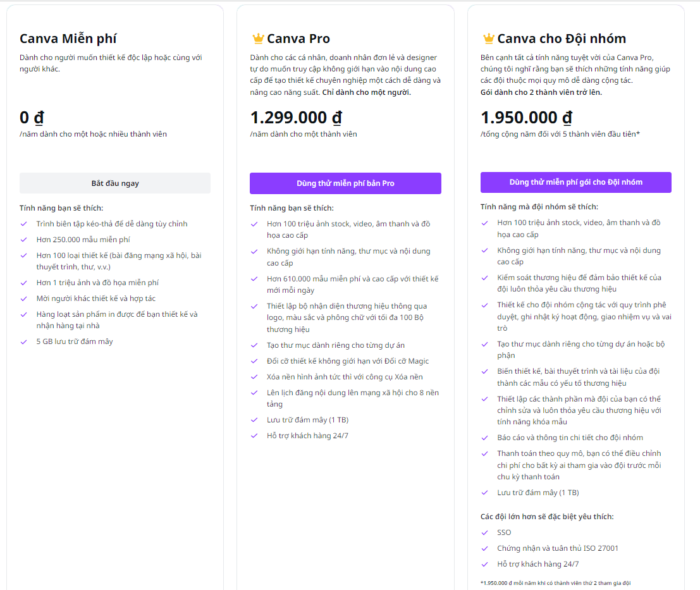Click the Canva cho Đội nhóm heading

tap(562, 39)
